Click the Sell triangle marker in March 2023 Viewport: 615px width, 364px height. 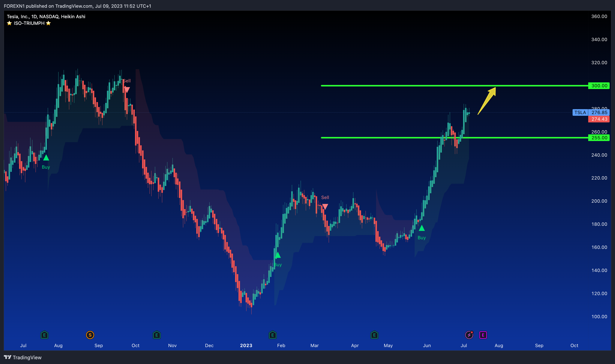(x=325, y=207)
